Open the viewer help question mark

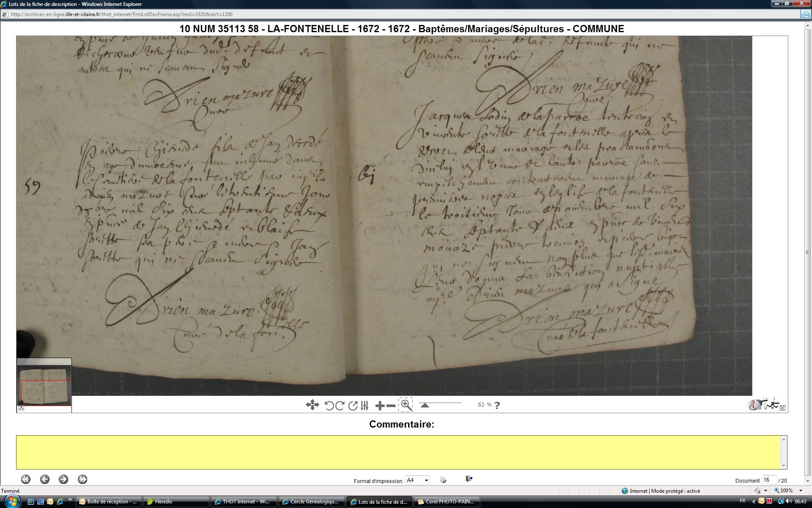pos(497,405)
